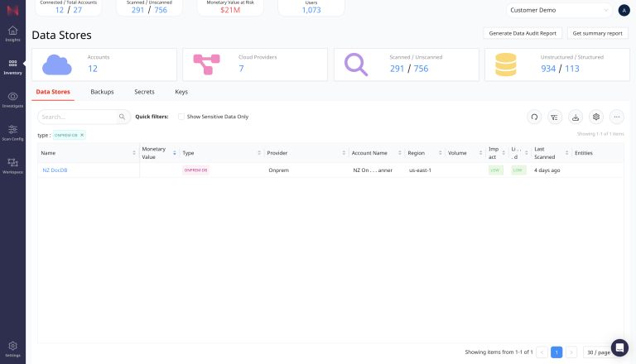Image resolution: width=636 pixels, height=364 pixels.
Task: Open the Insights section in sidebar
Action: (x=12, y=33)
